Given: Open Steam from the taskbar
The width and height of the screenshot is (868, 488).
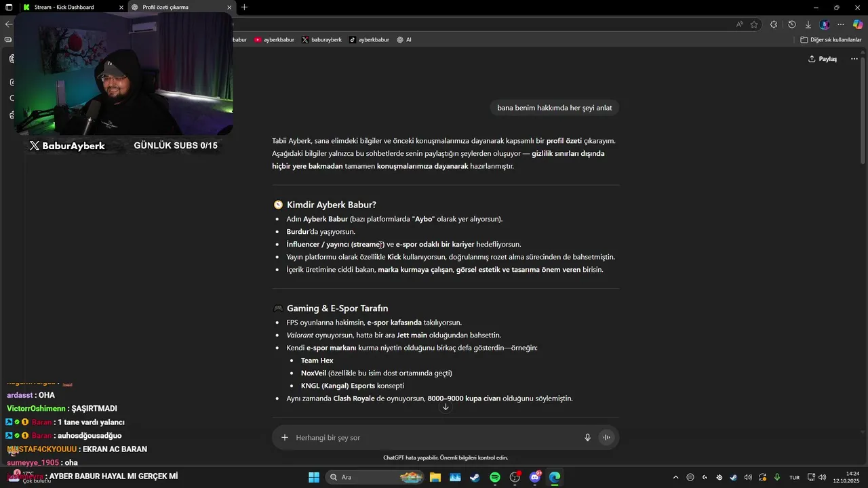Looking at the screenshot, I should point(475,477).
